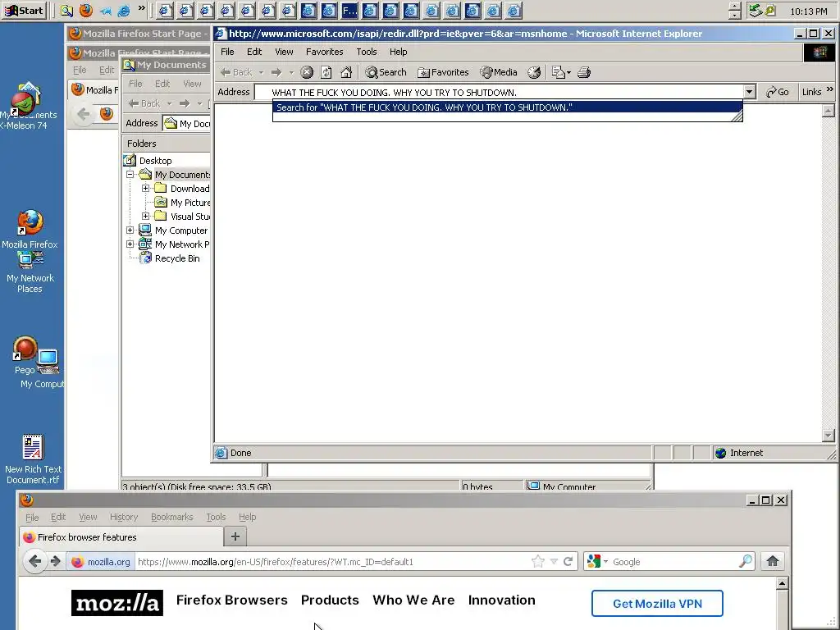This screenshot has height=630, width=840.
Task: Open the Firefox Browsers link on mozilla page
Action: click(231, 600)
